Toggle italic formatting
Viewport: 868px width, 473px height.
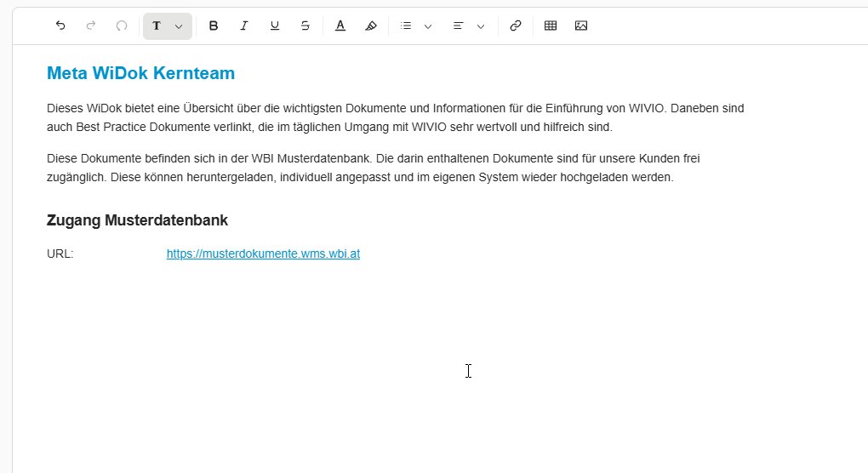(x=243, y=26)
